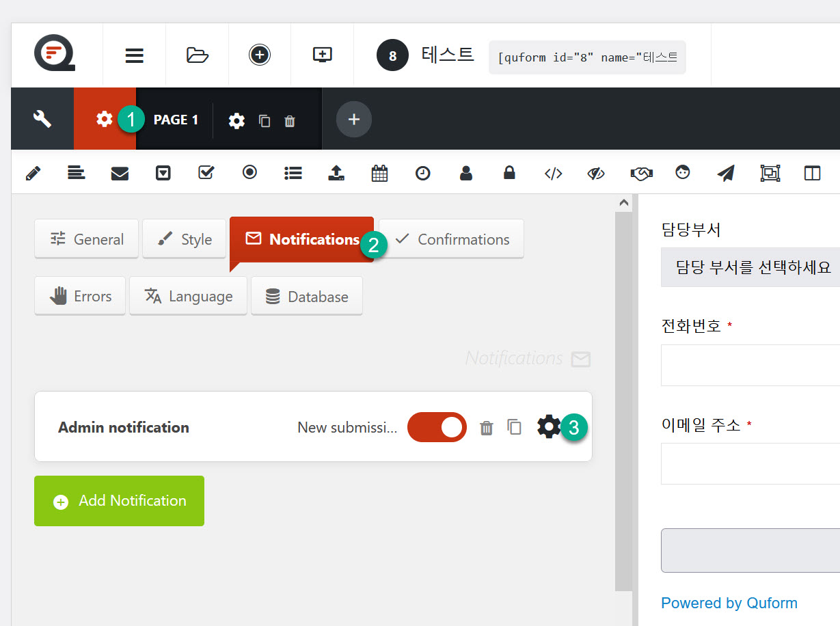This screenshot has width=840, height=626.
Task: Add a Radio button element
Action: [x=249, y=173]
